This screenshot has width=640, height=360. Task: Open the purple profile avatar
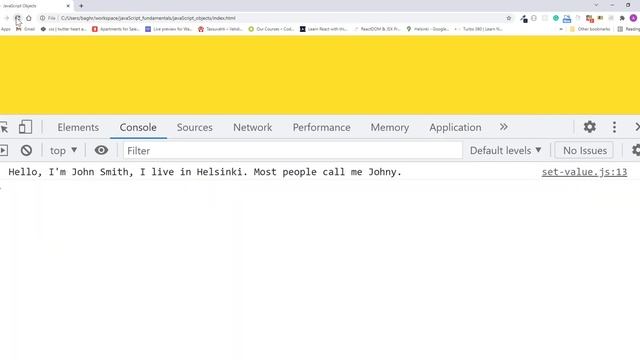click(633, 18)
